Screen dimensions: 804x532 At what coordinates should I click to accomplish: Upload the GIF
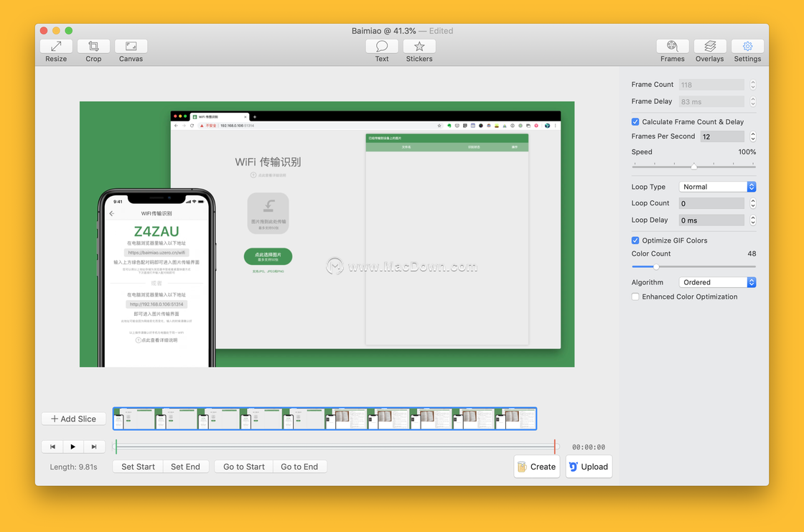[589, 467]
